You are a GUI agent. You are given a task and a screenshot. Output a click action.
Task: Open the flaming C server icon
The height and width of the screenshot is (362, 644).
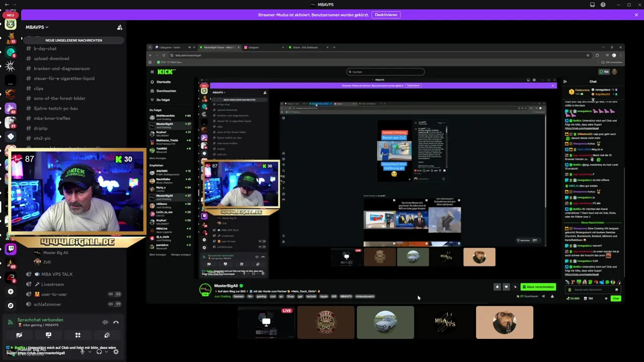[x=11, y=94]
